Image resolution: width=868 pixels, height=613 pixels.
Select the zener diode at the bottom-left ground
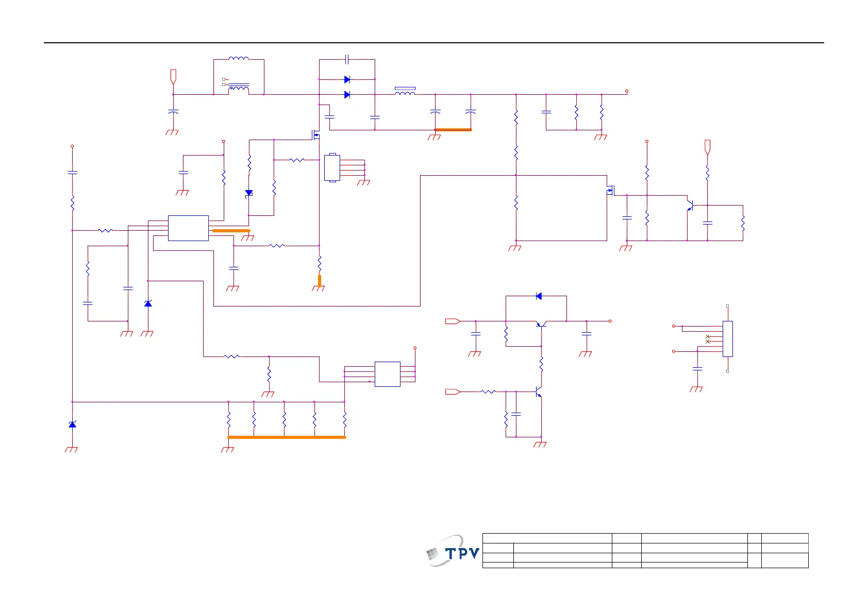coord(72,424)
